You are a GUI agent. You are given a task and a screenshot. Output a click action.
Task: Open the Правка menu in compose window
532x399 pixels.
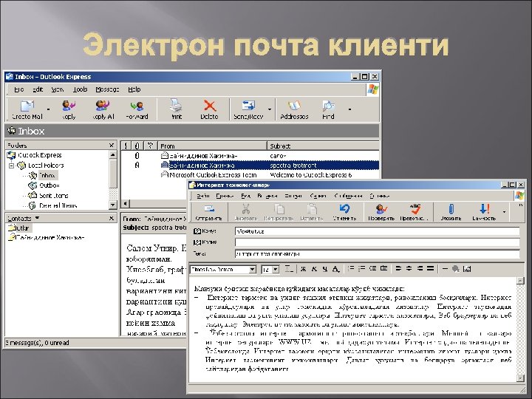[225, 196]
